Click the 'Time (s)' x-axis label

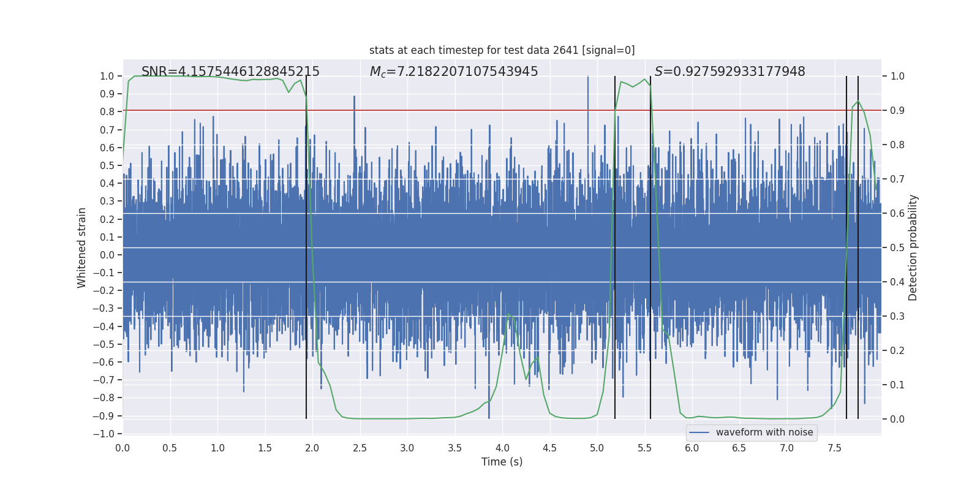502,462
